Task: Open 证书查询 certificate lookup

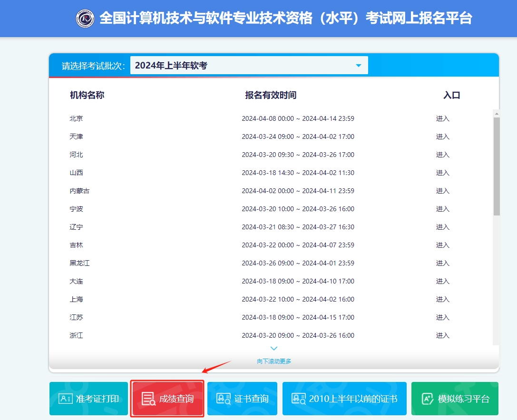Action: click(x=243, y=399)
